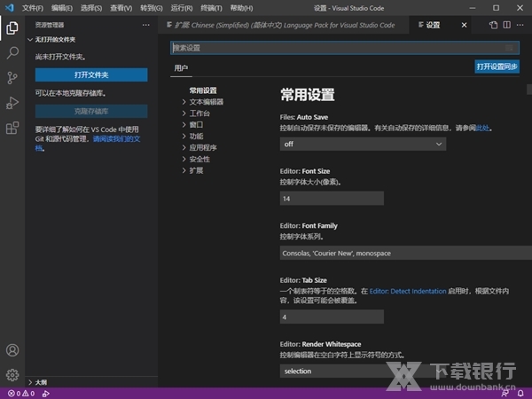This screenshot has width=532, height=399.
Task: Open the 查看(V) menu
Action: [x=121, y=8]
